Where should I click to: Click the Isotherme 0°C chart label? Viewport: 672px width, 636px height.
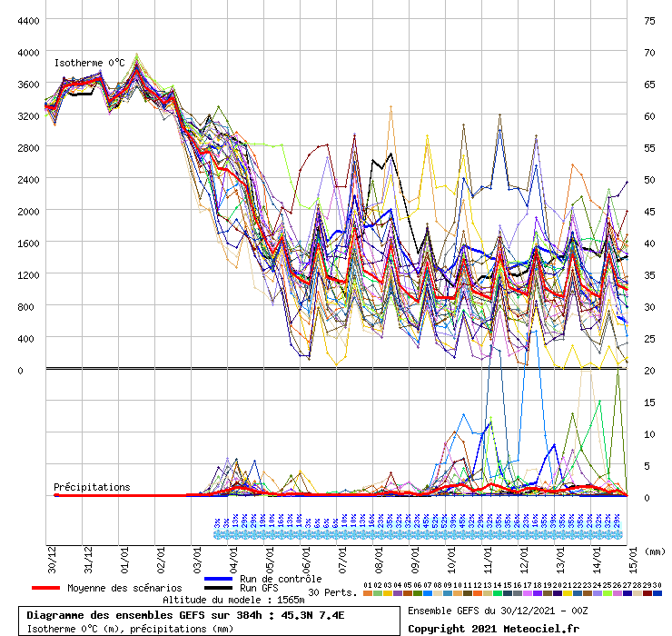[89, 63]
